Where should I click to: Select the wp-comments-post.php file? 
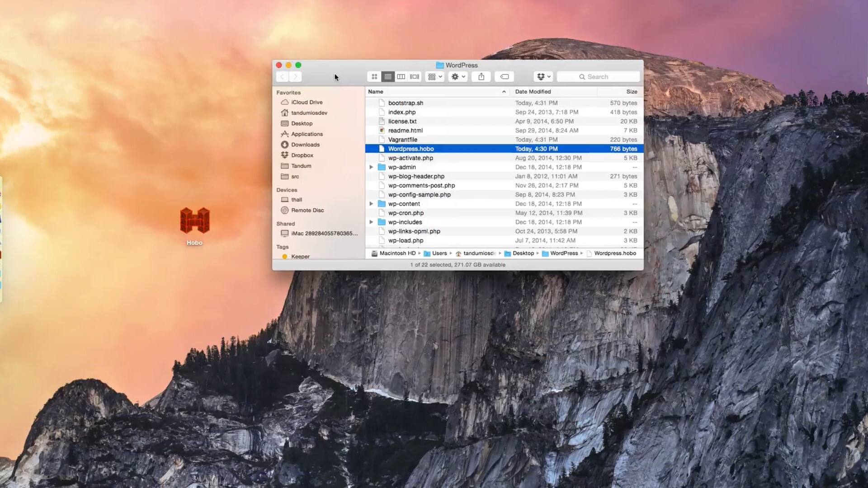(504, 186)
